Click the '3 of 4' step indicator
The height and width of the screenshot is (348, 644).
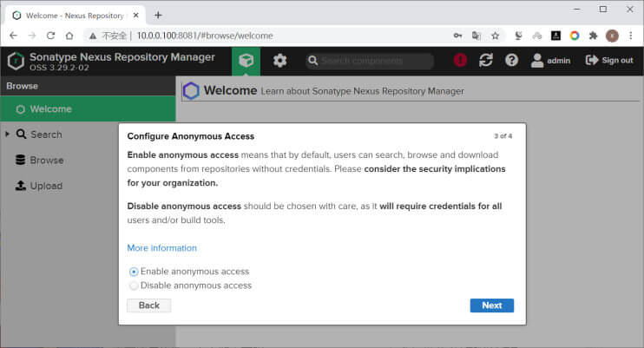coord(503,136)
